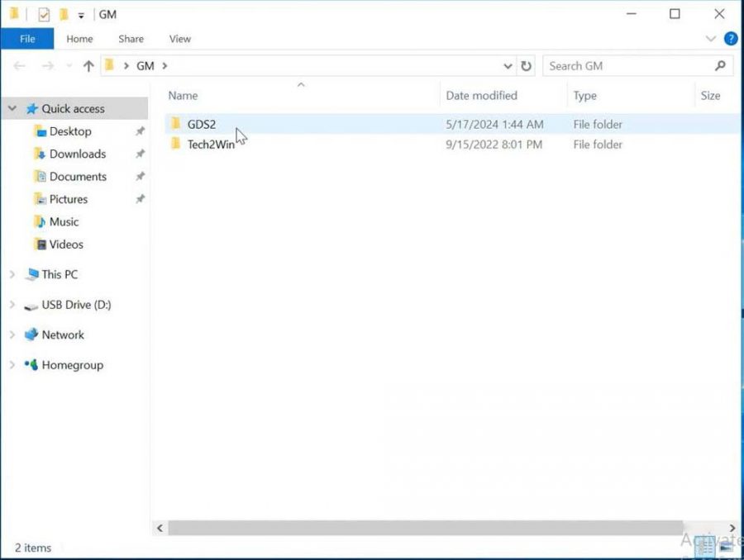Sort files by Date modified column
The height and width of the screenshot is (560, 744).
tap(481, 95)
